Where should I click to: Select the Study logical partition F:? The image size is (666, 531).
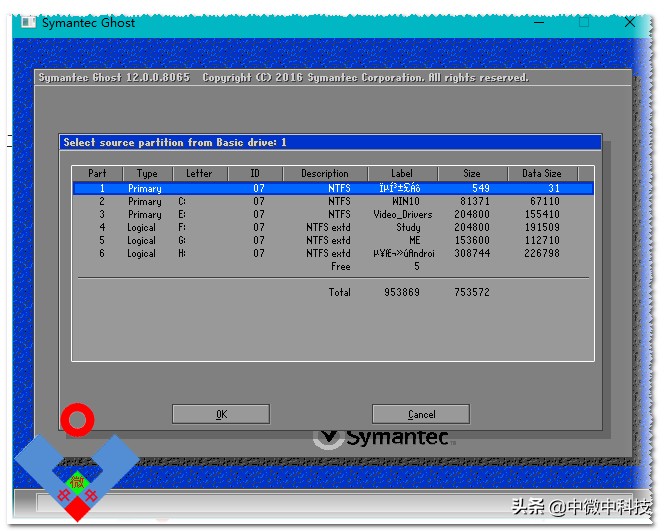click(x=332, y=227)
